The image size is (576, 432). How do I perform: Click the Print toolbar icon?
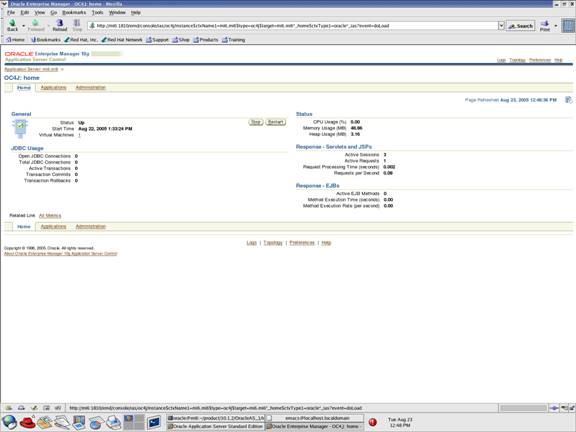click(x=544, y=24)
